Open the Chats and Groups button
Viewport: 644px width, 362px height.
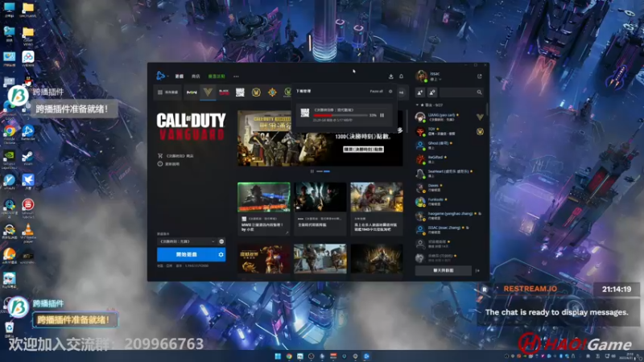[x=444, y=270]
